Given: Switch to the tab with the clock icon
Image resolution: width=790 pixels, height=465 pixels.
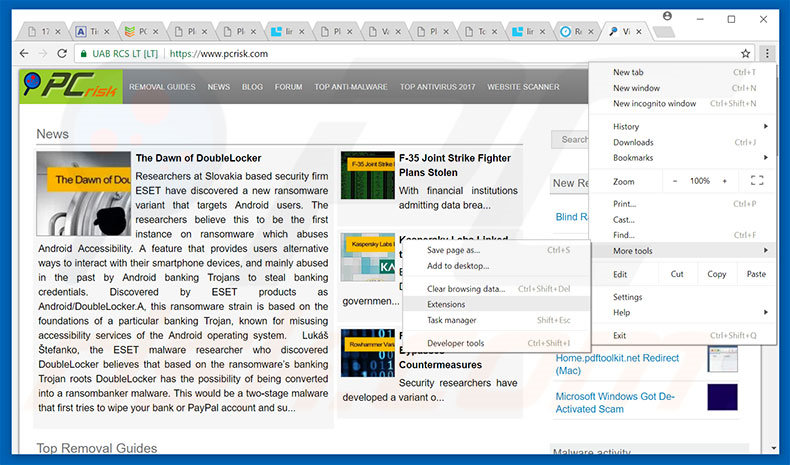Looking at the screenshot, I should [578, 31].
